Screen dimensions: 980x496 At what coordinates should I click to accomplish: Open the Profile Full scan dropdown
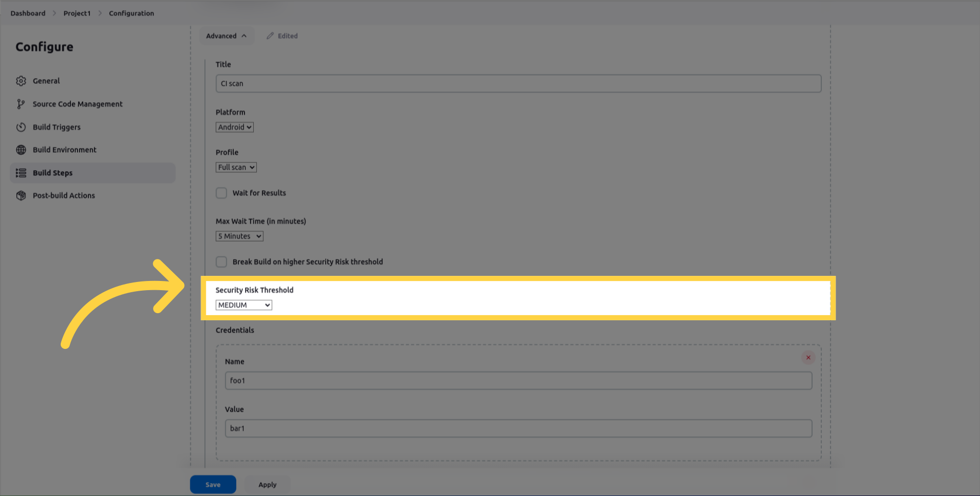[x=236, y=168]
